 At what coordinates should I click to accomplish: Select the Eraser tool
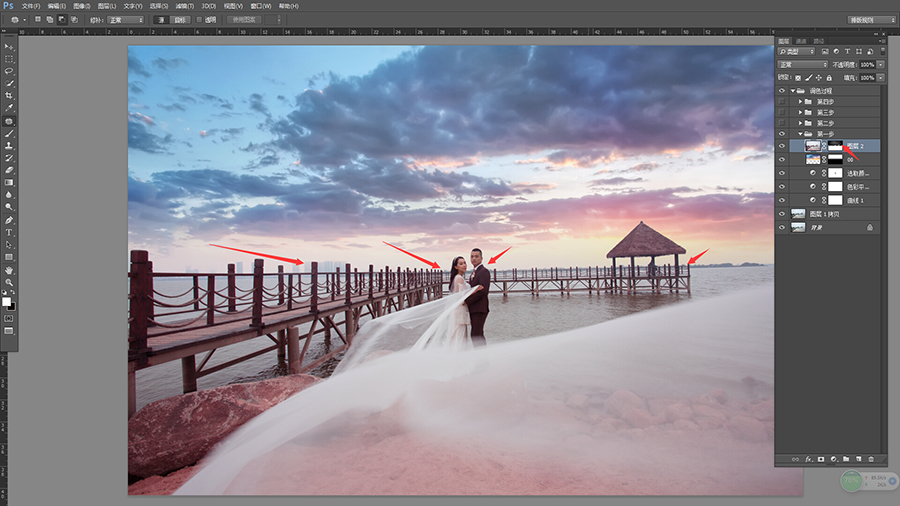tap(9, 170)
